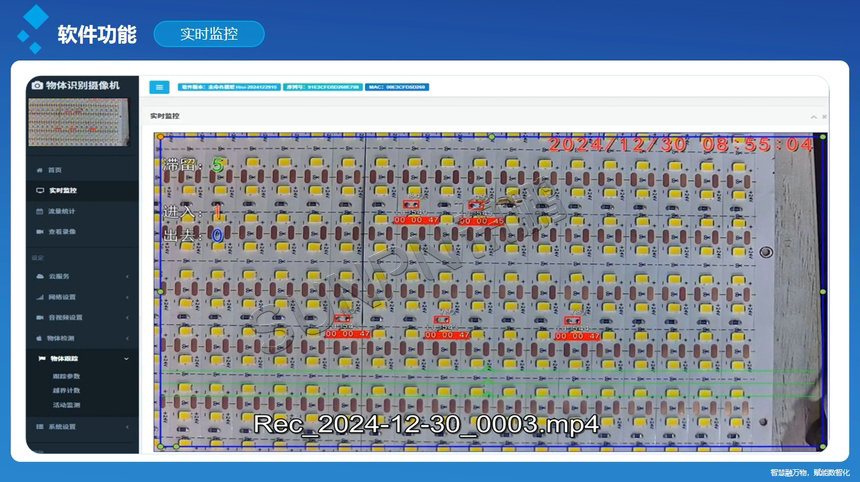Click the MAC address badge
This screenshot has height=482, width=860.
coord(397,87)
